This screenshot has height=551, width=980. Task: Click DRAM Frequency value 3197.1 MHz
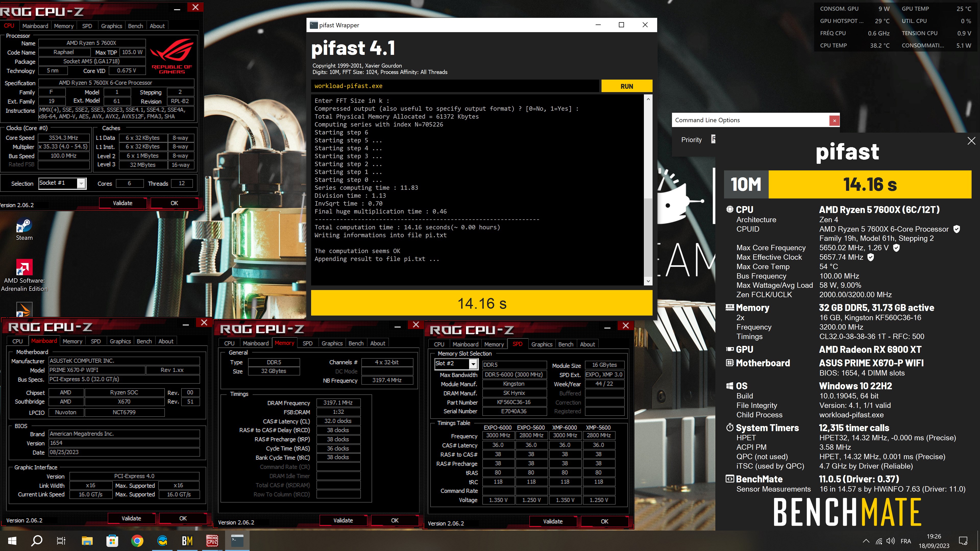(x=338, y=403)
